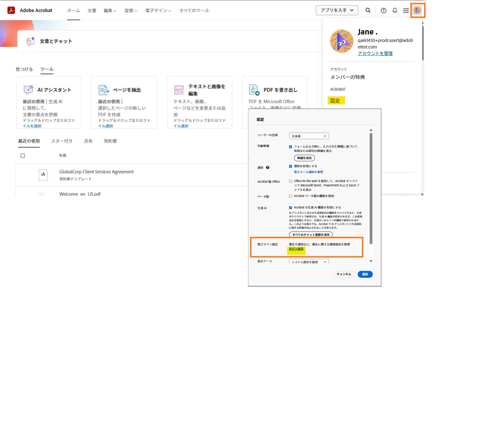Viewport: 489px width, 448px height.
Task: Click the Adobe Acrobat logo icon
Action: tap(11, 10)
